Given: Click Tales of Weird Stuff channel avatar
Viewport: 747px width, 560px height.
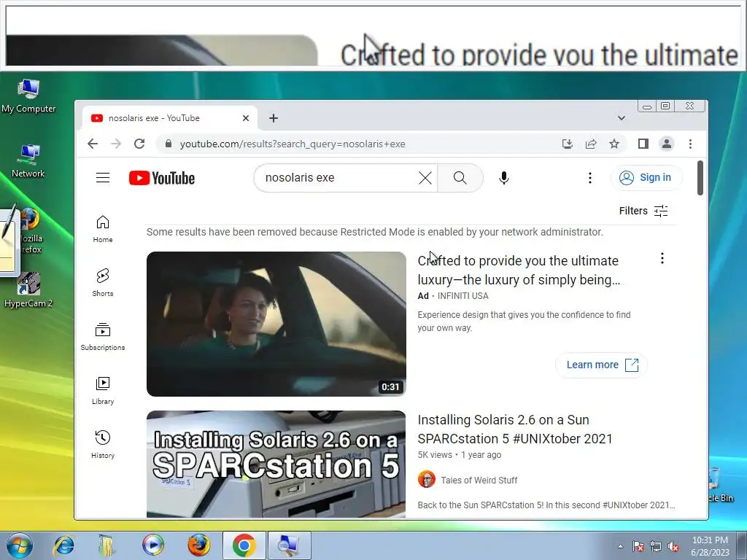Looking at the screenshot, I should (426, 480).
